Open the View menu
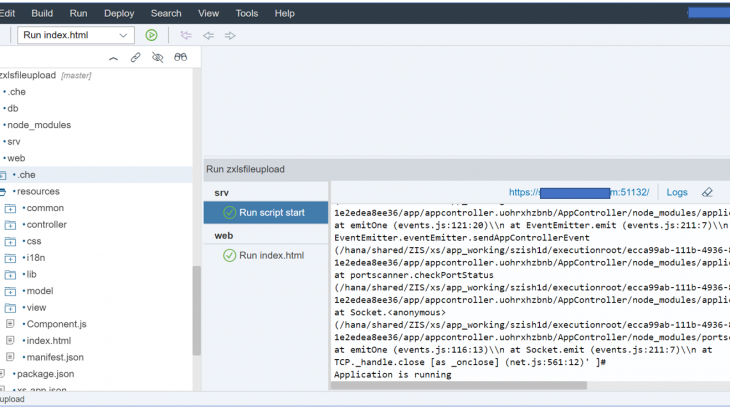 pyautogui.click(x=208, y=13)
